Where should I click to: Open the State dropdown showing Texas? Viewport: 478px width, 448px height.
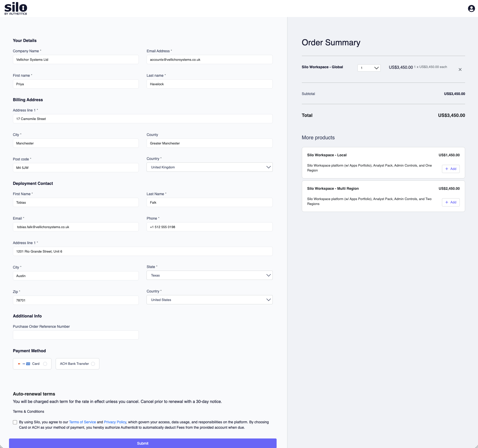coord(209,275)
